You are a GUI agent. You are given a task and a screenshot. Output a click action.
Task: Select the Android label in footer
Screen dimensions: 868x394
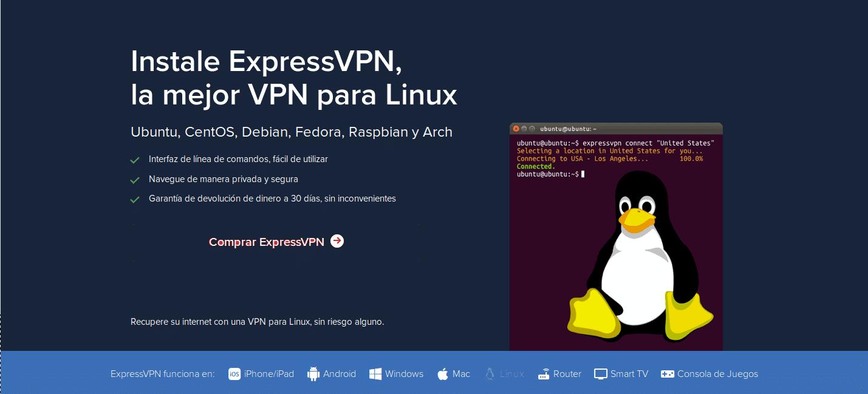[x=340, y=373]
